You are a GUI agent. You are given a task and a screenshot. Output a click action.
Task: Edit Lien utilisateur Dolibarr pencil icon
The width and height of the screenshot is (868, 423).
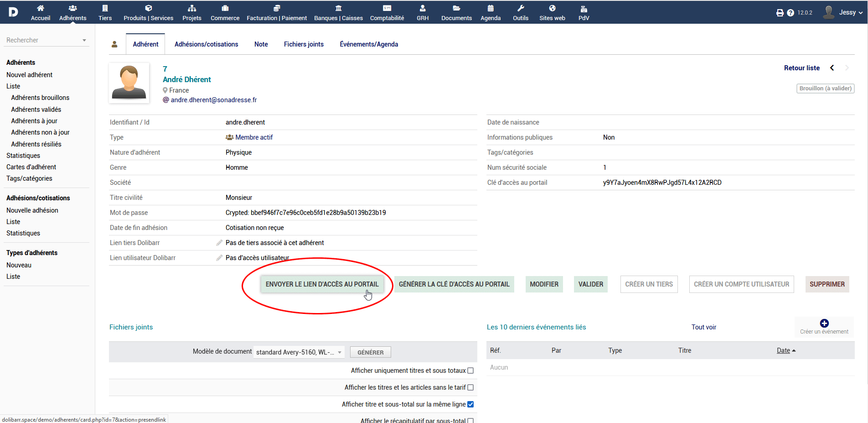(219, 258)
